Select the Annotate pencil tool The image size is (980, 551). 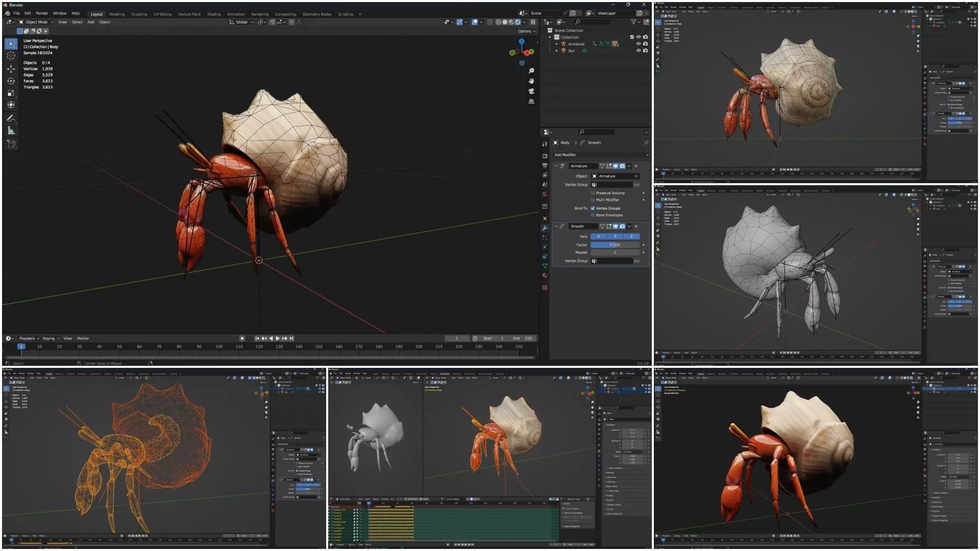11,118
